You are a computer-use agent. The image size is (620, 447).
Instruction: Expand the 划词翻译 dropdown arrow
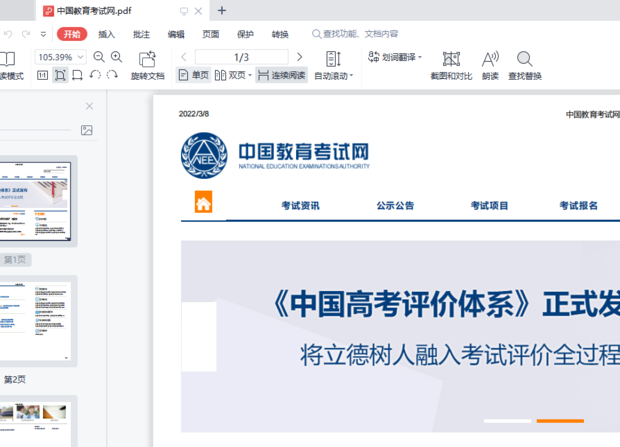pyautogui.click(x=420, y=57)
